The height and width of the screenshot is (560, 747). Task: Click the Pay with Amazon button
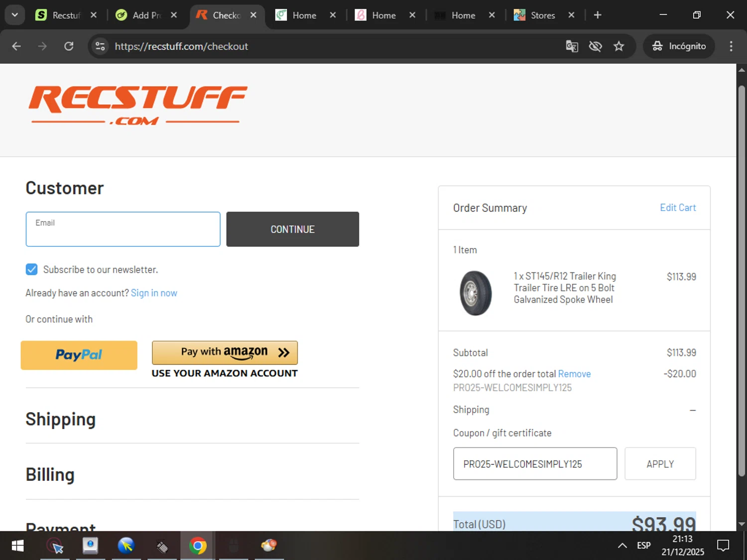225,352
